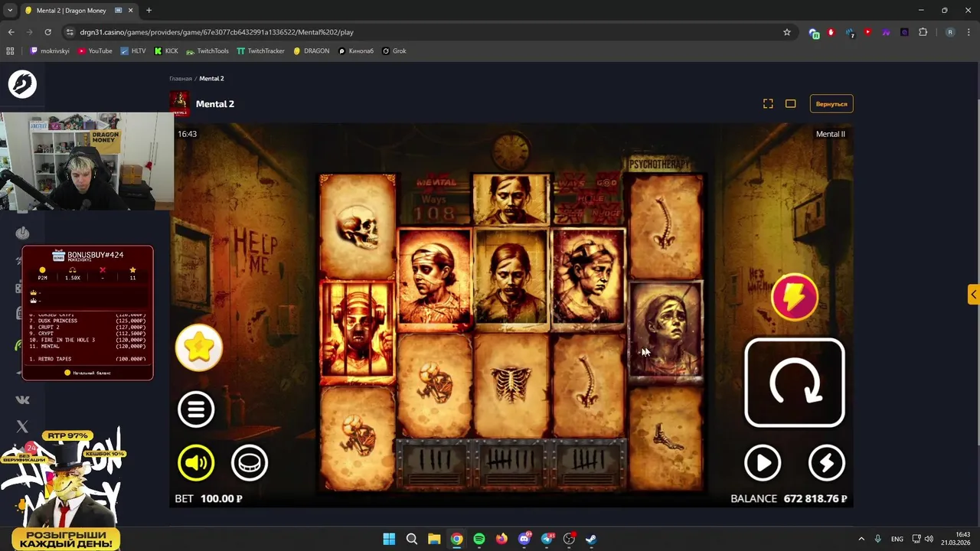
Task: Open the taskbar clock and date
Action: (x=955, y=539)
